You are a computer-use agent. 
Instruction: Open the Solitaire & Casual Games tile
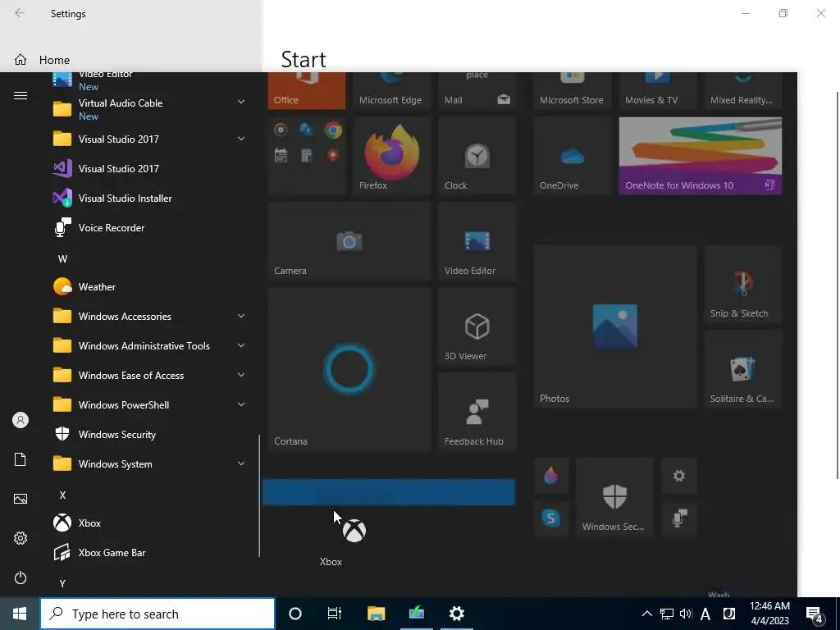[x=743, y=369]
